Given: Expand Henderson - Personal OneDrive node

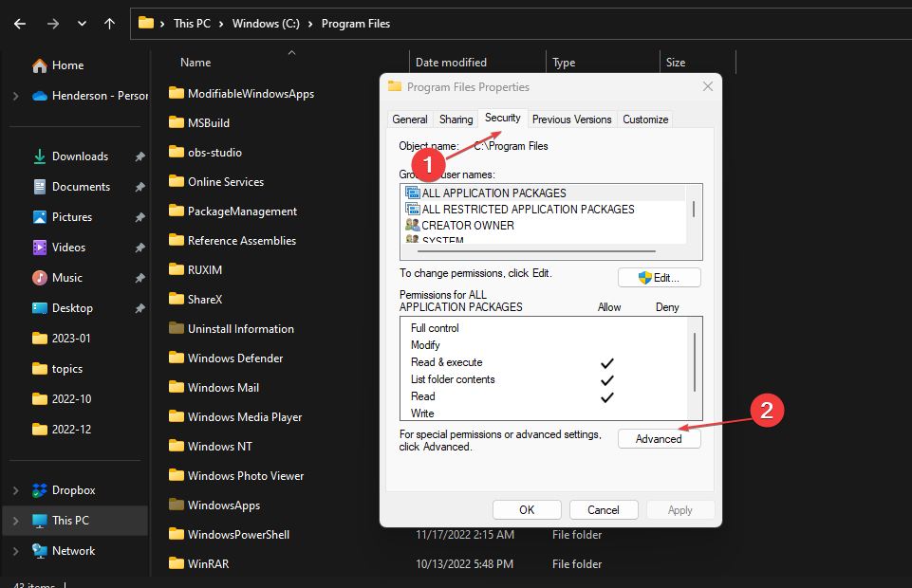Looking at the screenshot, I should pyautogui.click(x=16, y=96).
